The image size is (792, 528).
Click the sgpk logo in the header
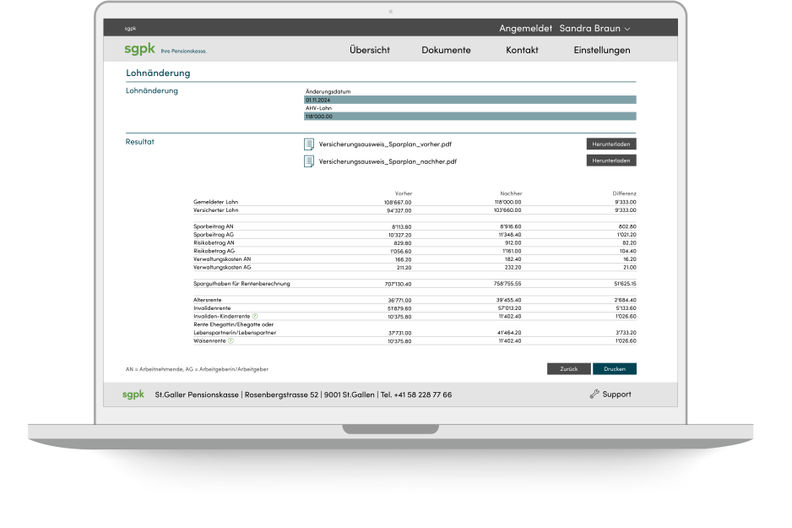click(x=134, y=49)
